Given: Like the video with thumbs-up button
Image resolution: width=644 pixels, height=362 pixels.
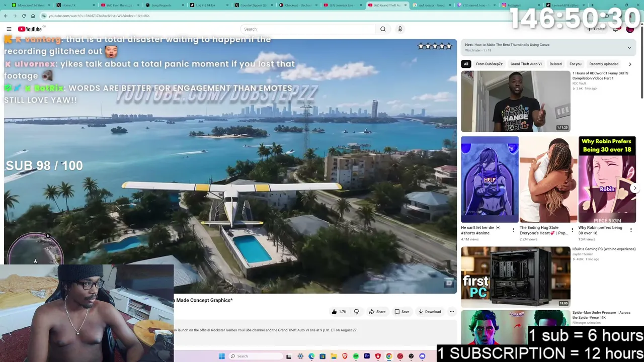Looking at the screenshot, I should click(x=339, y=312).
